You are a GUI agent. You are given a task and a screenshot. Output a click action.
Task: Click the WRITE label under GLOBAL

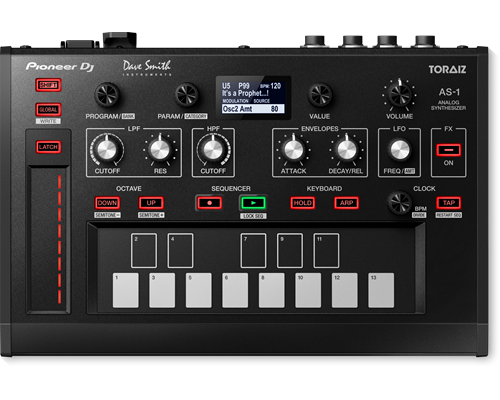[48, 121]
